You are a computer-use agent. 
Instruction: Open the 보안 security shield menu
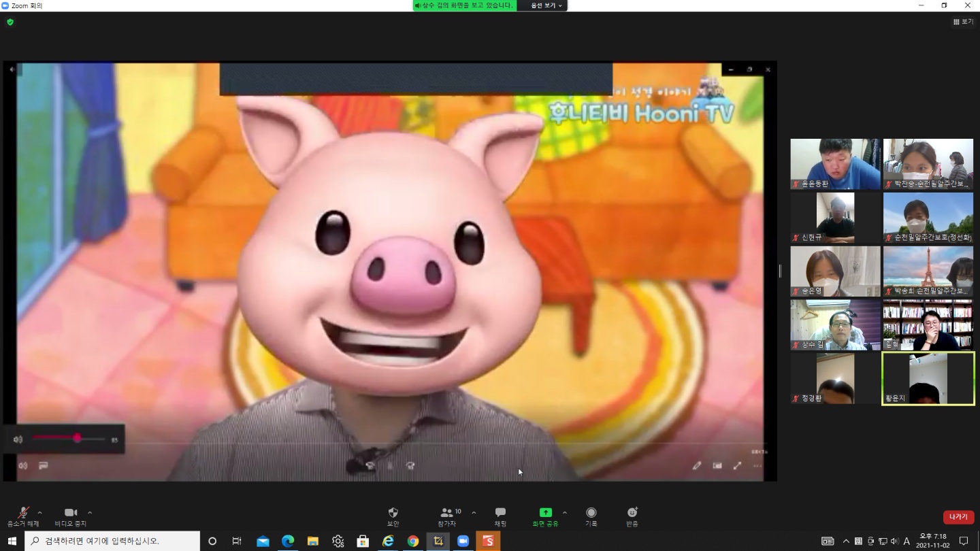point(393,516)
